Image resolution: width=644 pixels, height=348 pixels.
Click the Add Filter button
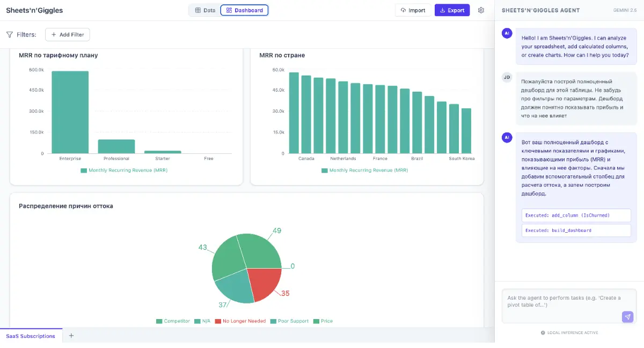tap(68, 34)
